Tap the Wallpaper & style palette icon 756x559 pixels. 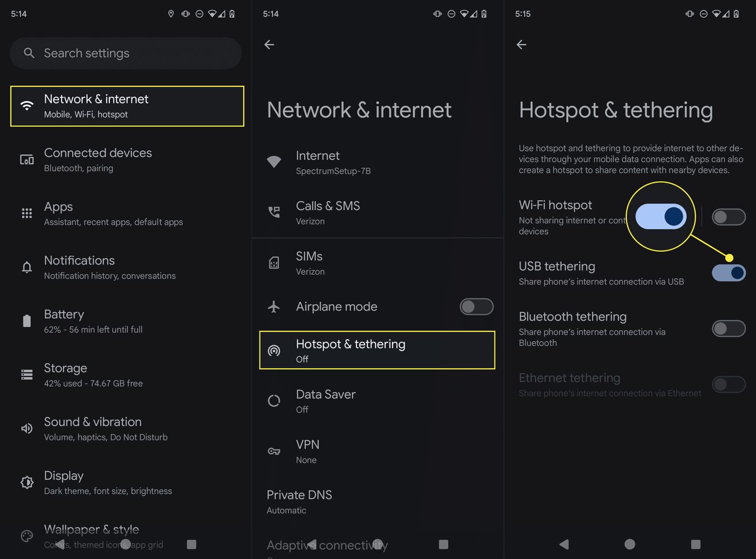click(x=27, y=536)
